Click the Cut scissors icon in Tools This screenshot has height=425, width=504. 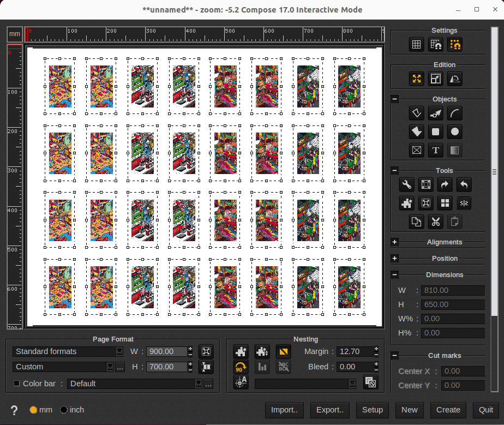point(436,222)
